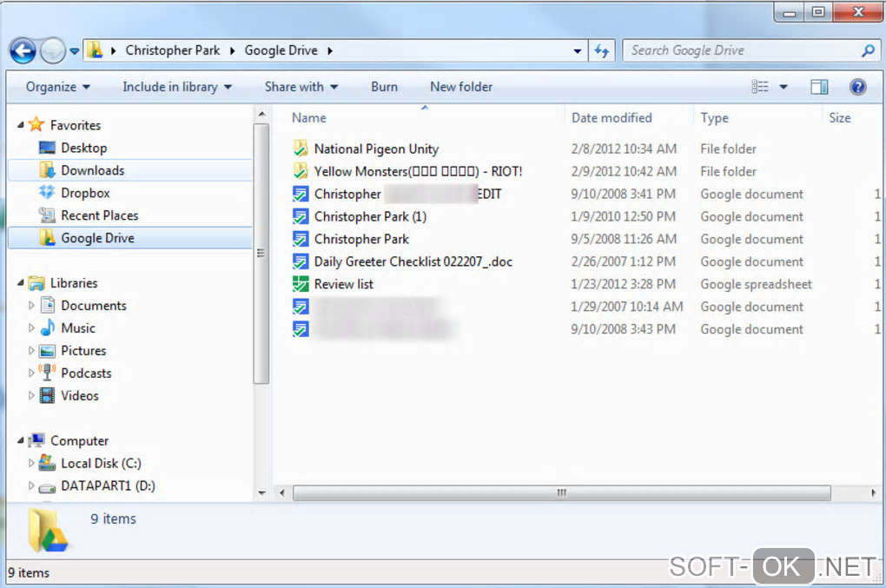Go back with the Back arrow button
Viewport: 886px width, 588px height.
click(x=23, y=51)
